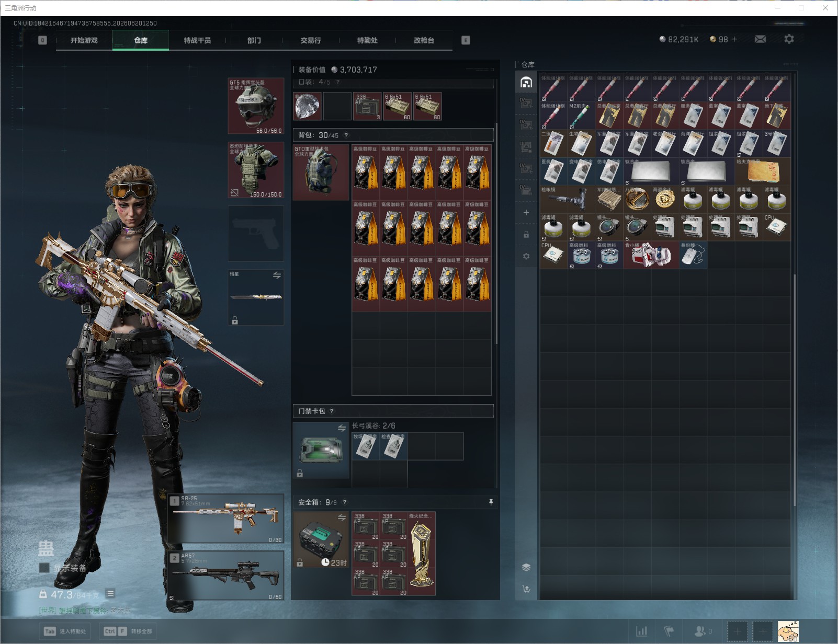Show the 背包 help question mark
This screenshot has width=838, height=644.
(x=346, y=135)
